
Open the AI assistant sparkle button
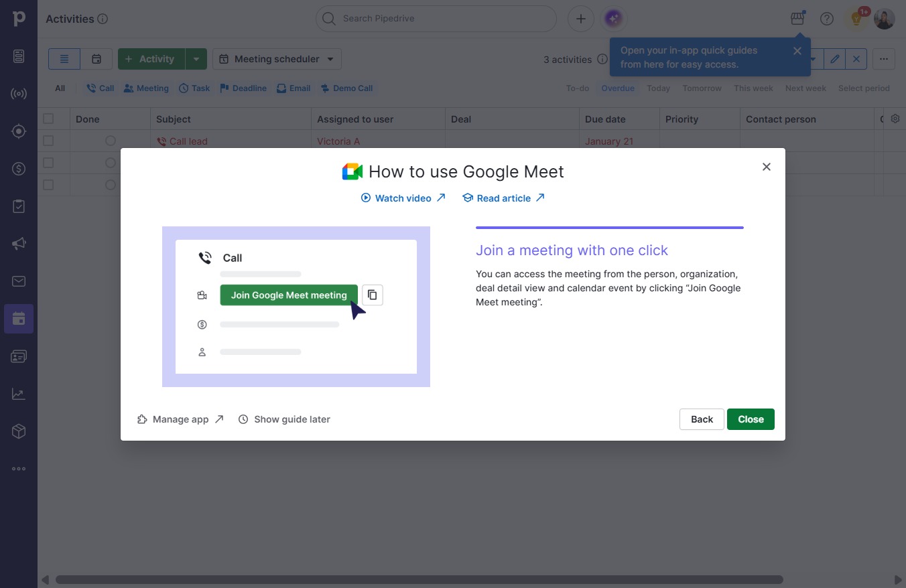(614, 19)
